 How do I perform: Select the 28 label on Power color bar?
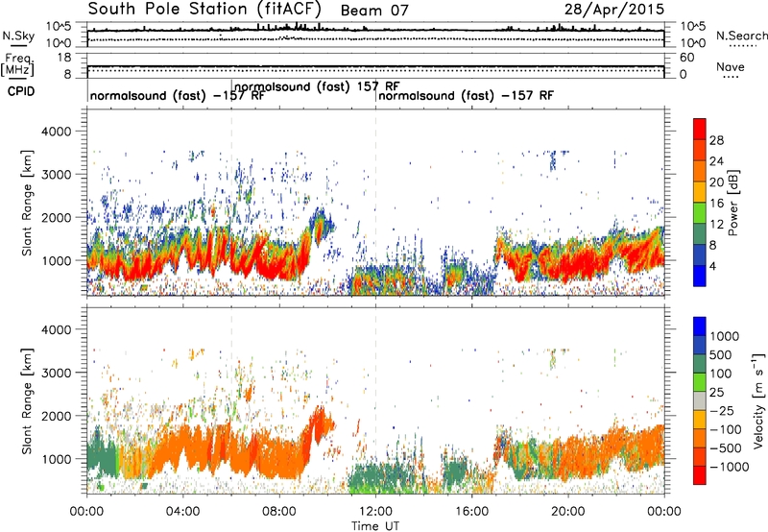coord(716,140)
